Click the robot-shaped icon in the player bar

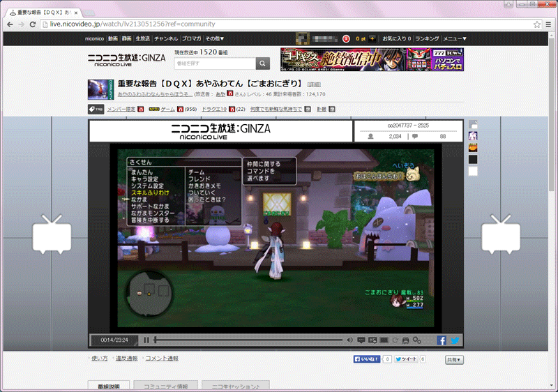pyautogui.click(x=405, y=340)
